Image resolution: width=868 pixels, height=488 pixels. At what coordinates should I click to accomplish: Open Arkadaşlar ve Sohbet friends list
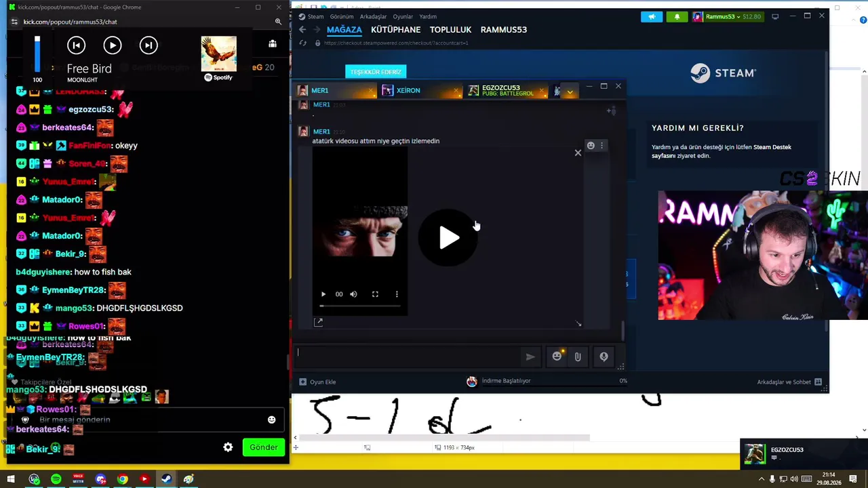(x=789, y=382)
